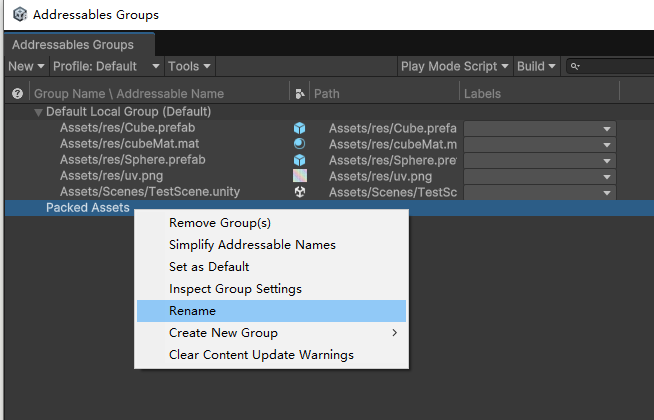Click the path text Assets/res/Sphere.pre
The image size is (654, 420).
392,161
